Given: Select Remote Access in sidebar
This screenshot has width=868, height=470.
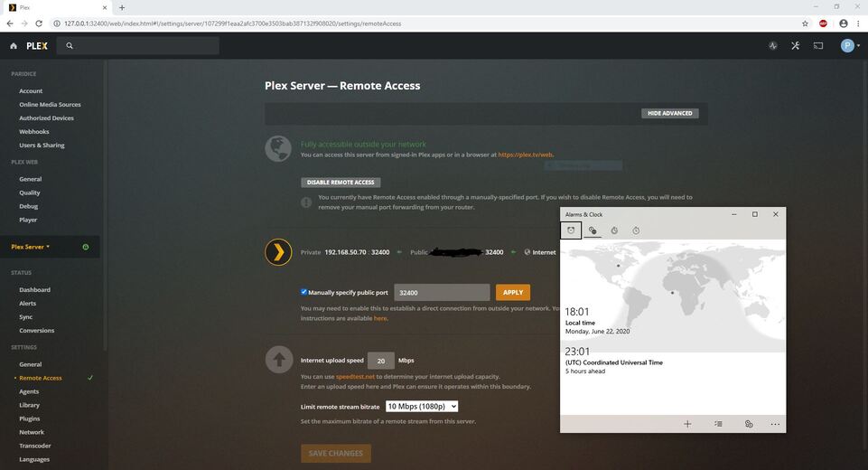Looking at the screenshot, I should 41,378.
